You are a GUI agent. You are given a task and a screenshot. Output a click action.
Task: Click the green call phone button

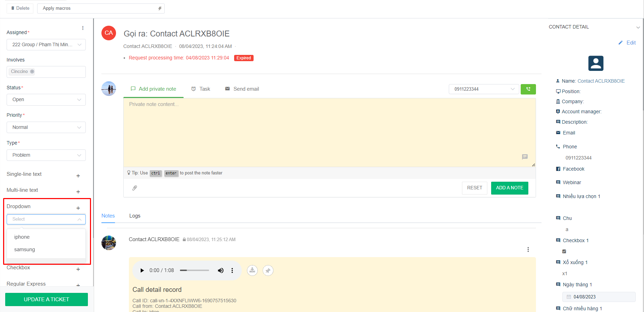point(528,89)
